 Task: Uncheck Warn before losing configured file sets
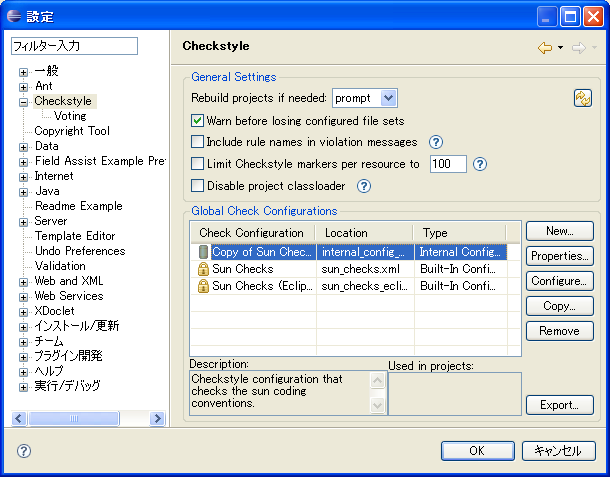[x=198, y=120]
